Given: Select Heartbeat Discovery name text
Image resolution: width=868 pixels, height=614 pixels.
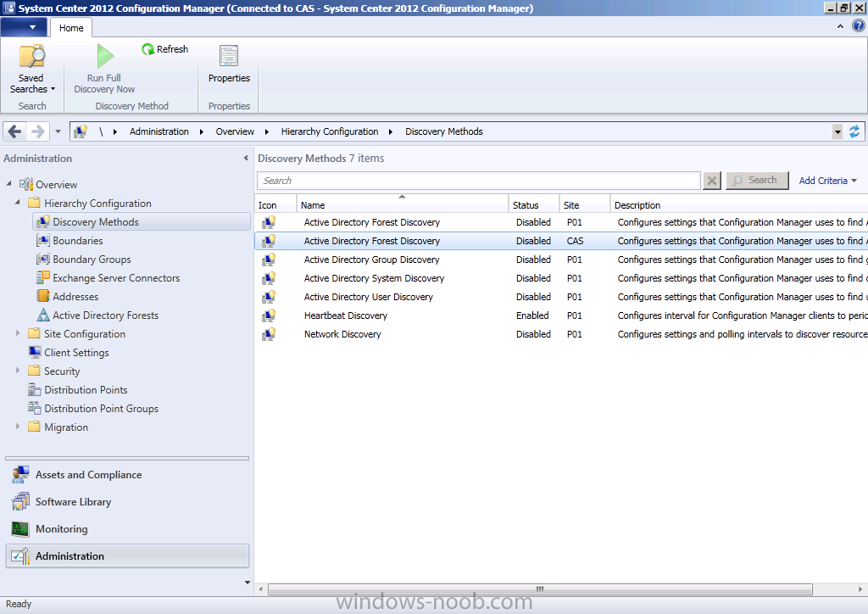Looking at the screenshot, I should click(346, 315).
